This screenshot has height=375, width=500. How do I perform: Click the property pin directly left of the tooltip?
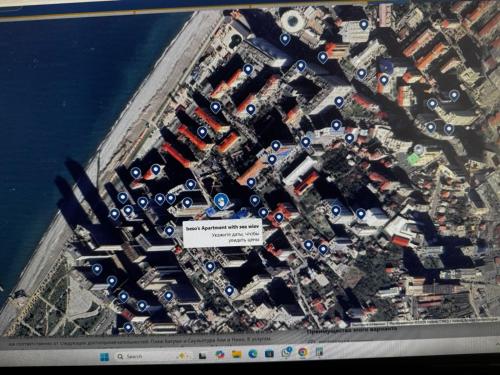click(169, 230)
